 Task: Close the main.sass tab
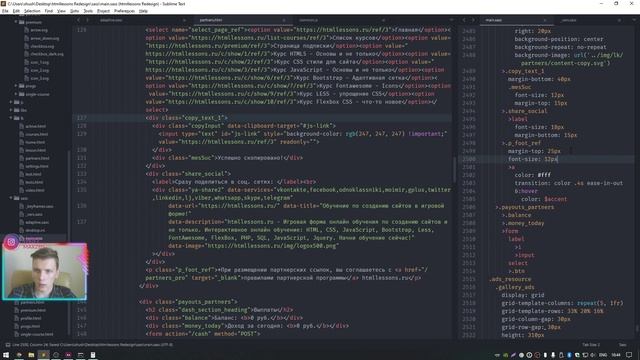544,20
